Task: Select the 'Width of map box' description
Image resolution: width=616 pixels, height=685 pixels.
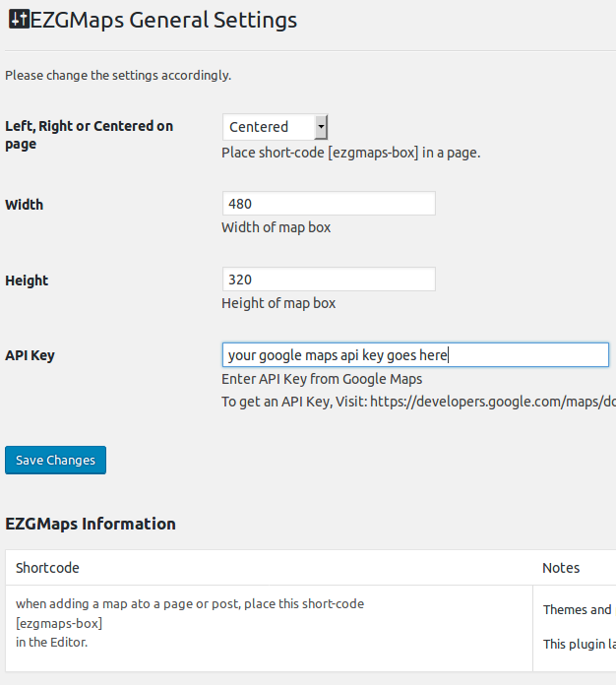Action: [277, 227]
